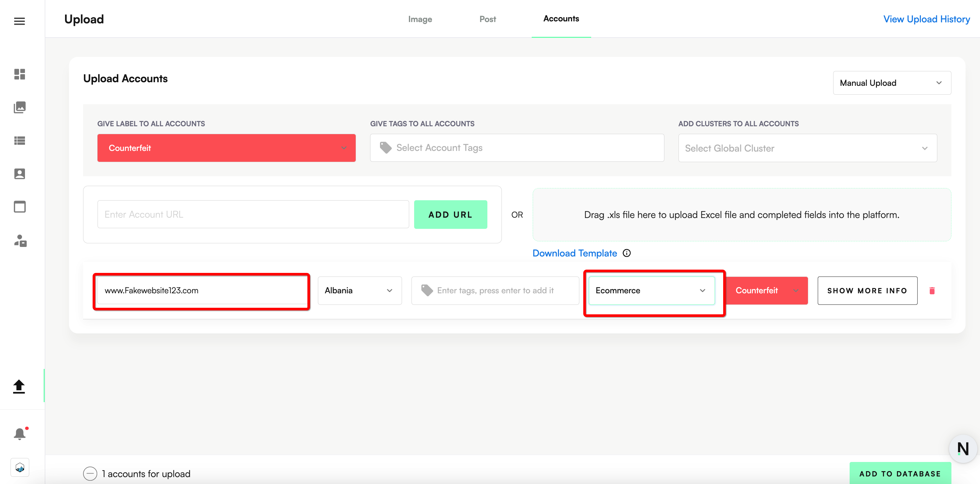This screenshot has height=484, width=980.
Task: Click the info icon beside Download Template
Action: 627,253
